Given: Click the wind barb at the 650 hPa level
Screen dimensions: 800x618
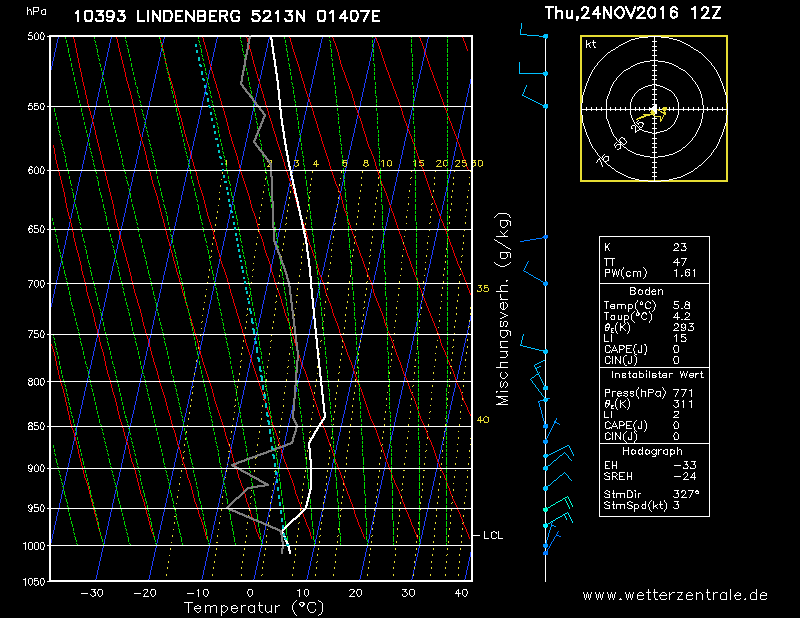Looking at the screenshot, I should pos(534,237).
